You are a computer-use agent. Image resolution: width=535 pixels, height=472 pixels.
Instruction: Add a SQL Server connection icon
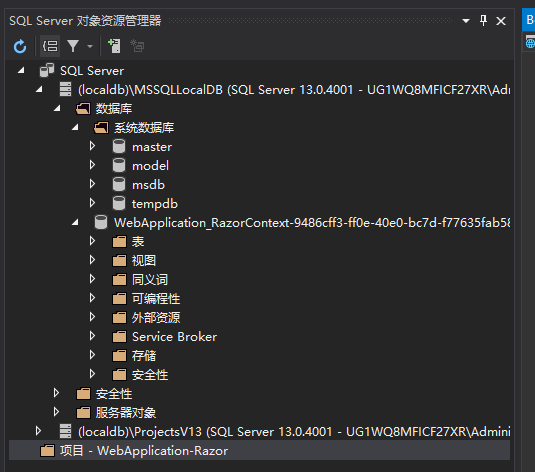pyautogui.click(x=114, y=46)
